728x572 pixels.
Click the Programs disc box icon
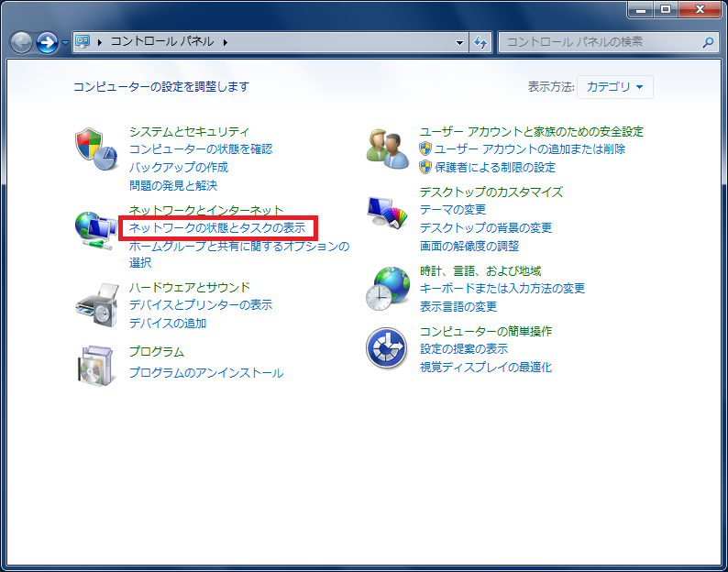(96, 364)
